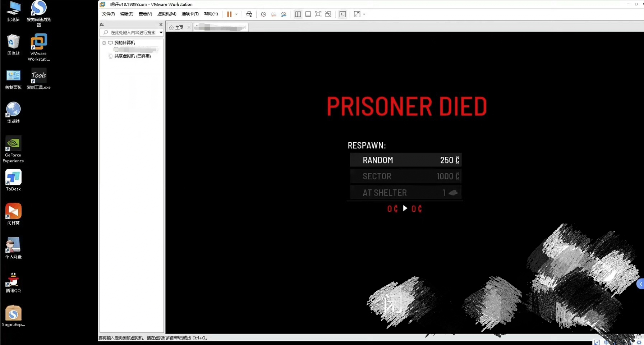Viewport: 644px width, 345px height.
Task: Open the 文件(F) menu
Action: [x=109, y=14]
